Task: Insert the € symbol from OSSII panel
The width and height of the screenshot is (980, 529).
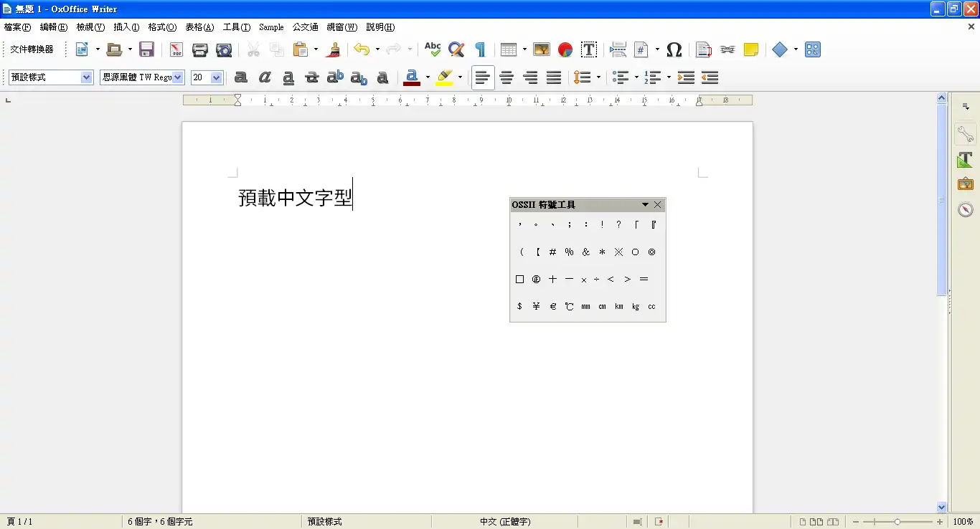Action: 552,307
